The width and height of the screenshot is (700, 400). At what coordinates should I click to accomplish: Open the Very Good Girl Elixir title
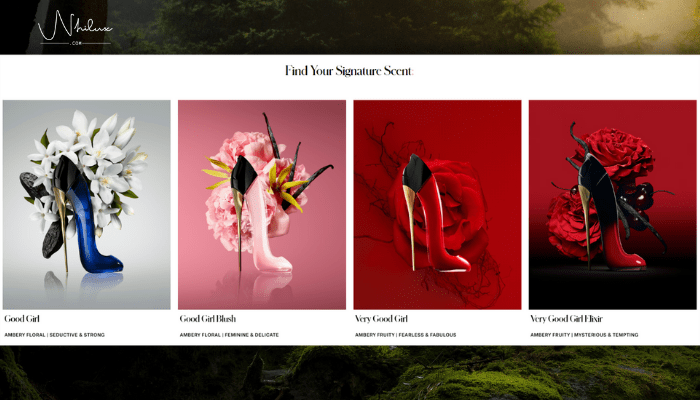click(567, 319)
